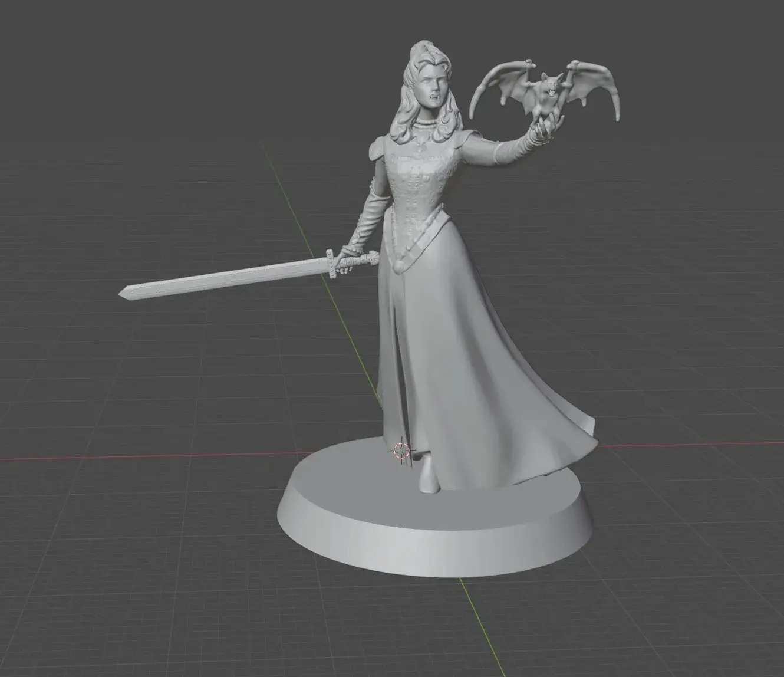
Task: Click the 3D cursor near the figure's foot
Action: pos(401,451)
